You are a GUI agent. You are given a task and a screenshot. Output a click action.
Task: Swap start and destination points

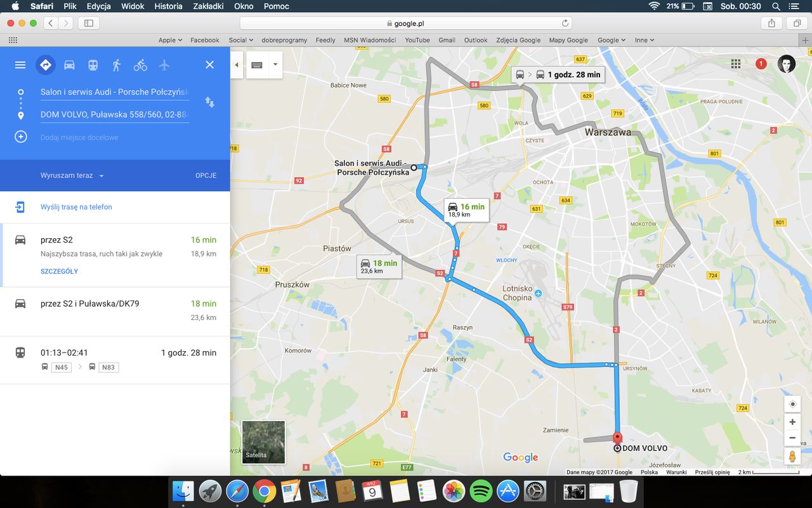(209, 102)
